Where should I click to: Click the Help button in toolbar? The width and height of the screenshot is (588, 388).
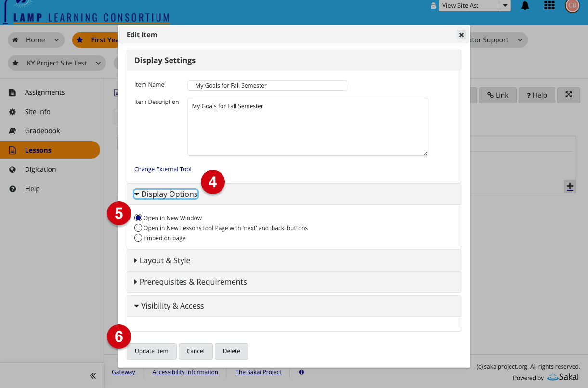(x=536, y=95)
